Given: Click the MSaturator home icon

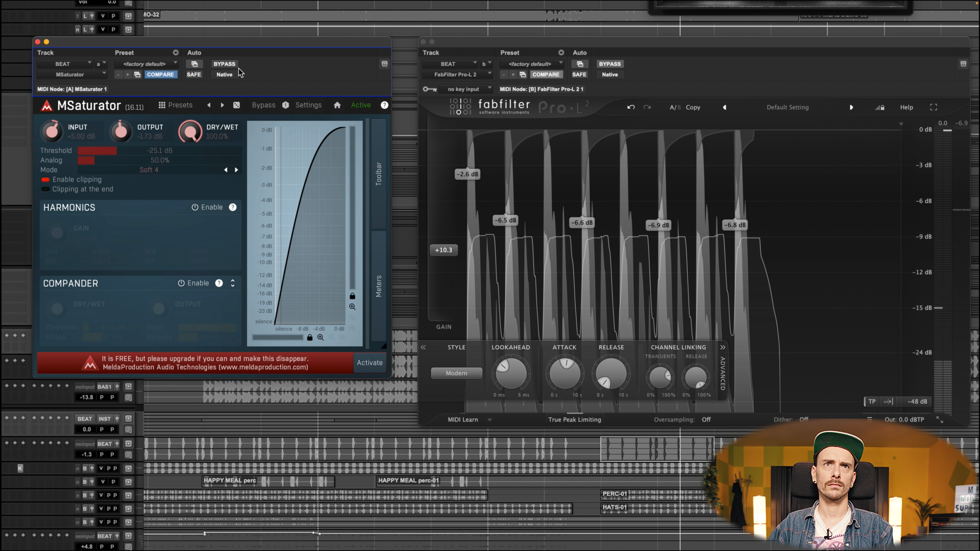Looking at the screenshot, I should [337, 105].
